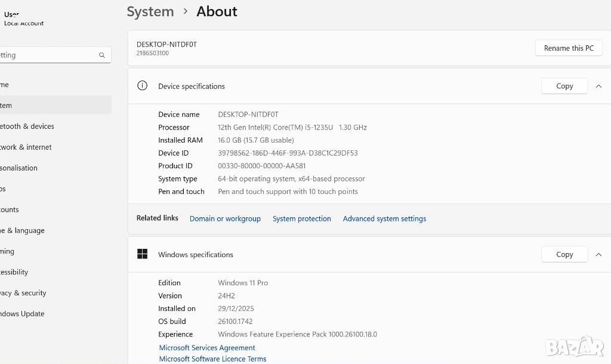611x364 pixels.
Task: Copy the Device specifications
Action: coord(564,86)
